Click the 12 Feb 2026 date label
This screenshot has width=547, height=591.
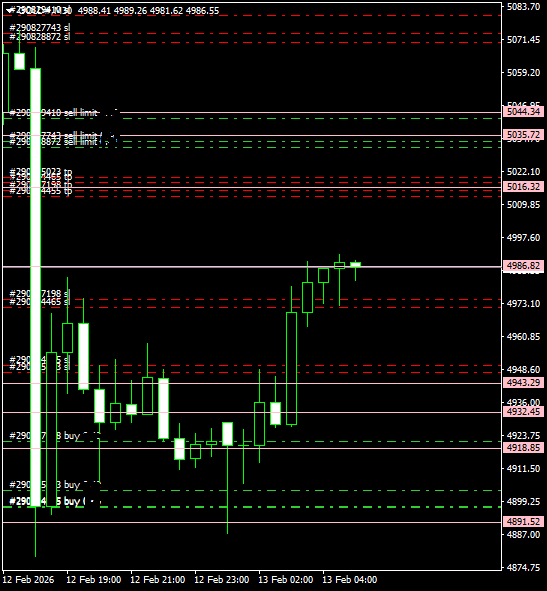(28, 580)
